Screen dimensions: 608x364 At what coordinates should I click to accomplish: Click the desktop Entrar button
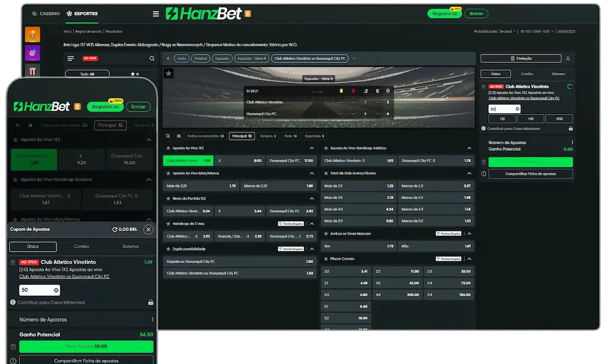point(476,14)
